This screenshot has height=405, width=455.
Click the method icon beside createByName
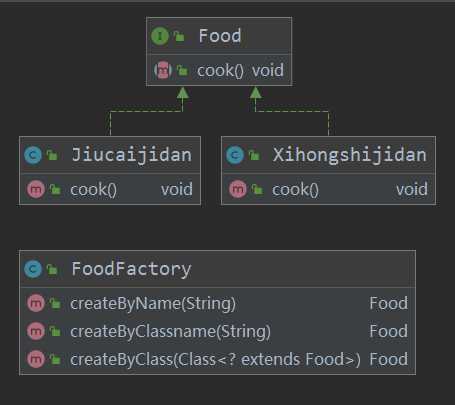(36, 303)
